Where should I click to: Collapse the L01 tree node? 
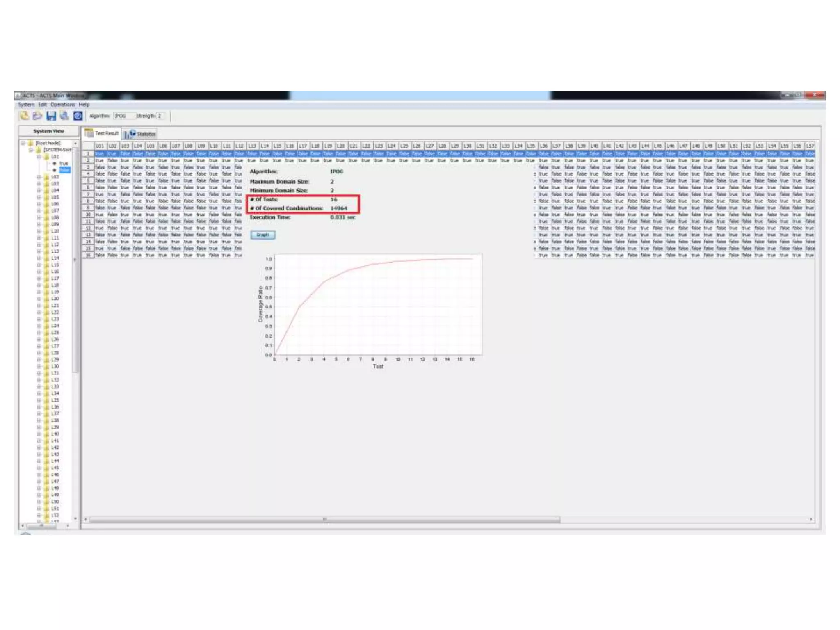(39, 157)
